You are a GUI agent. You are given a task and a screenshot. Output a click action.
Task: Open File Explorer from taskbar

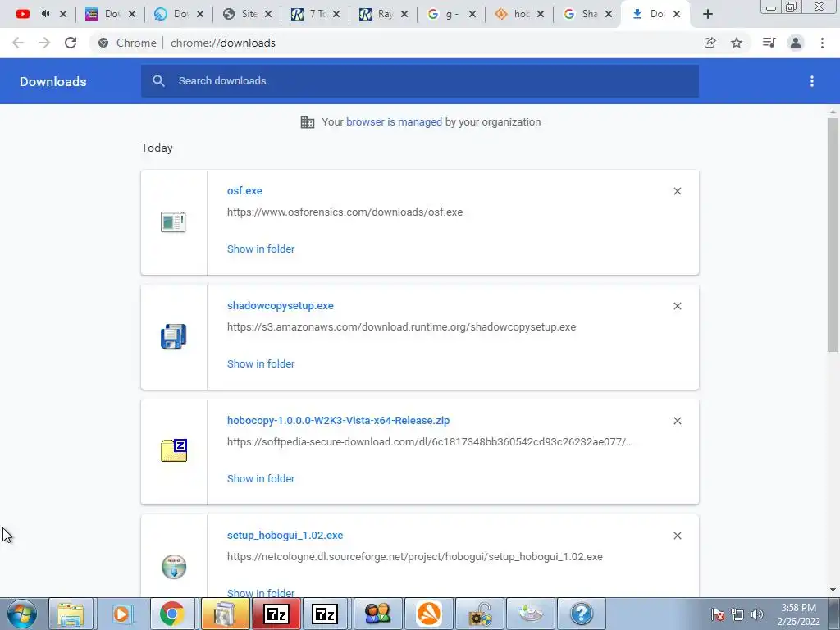coord(71,614)
